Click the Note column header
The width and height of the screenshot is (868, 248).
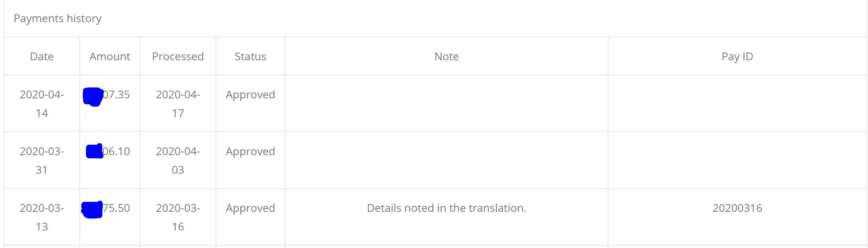click(x=446, y=56)
